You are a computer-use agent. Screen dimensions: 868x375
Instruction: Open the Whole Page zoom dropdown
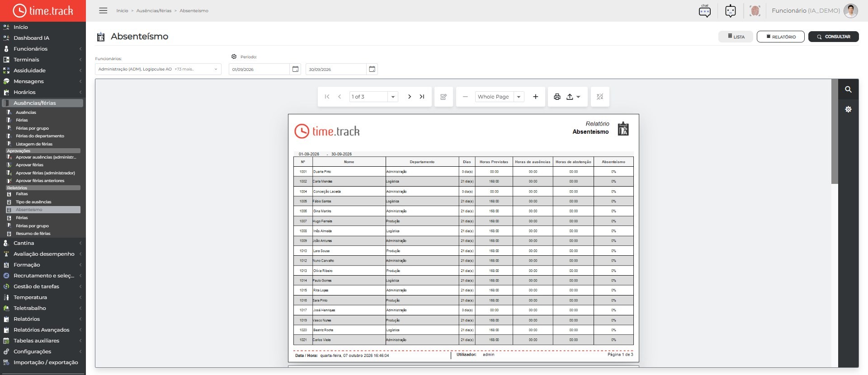coord(519,97)
